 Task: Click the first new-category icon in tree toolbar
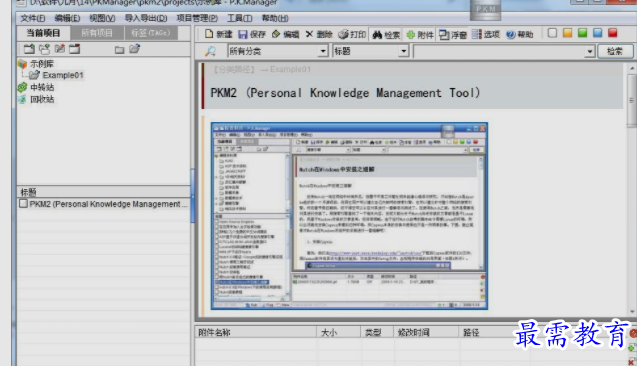(29, 49)
